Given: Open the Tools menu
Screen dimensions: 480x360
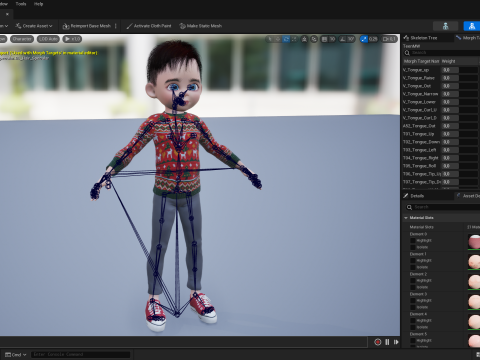Looking at the screenshot, I should (x=21, y=4).
